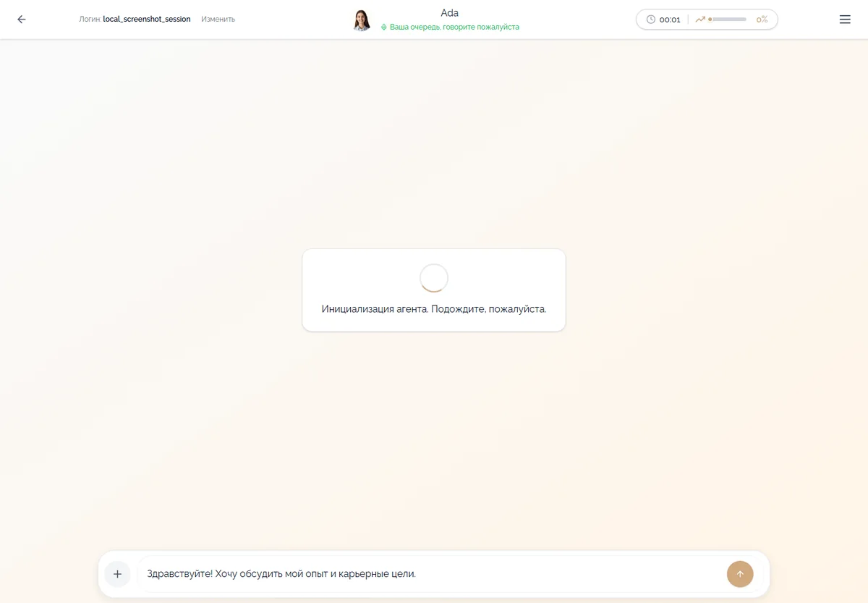Click the green microphone status icon
Screen dimensions: 868x603
(x=384, y=28)
